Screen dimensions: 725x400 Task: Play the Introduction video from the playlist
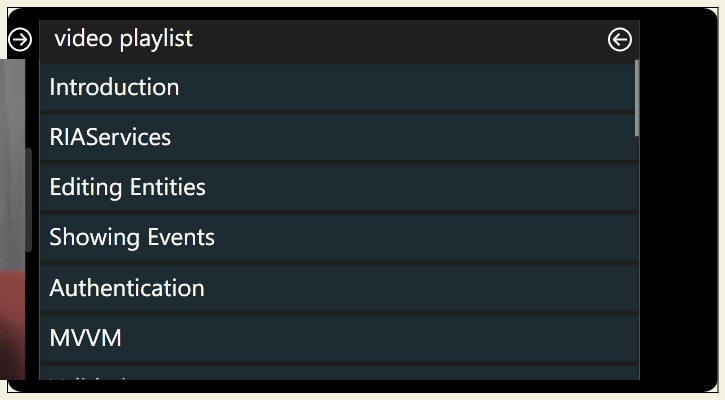click(338, 87)
